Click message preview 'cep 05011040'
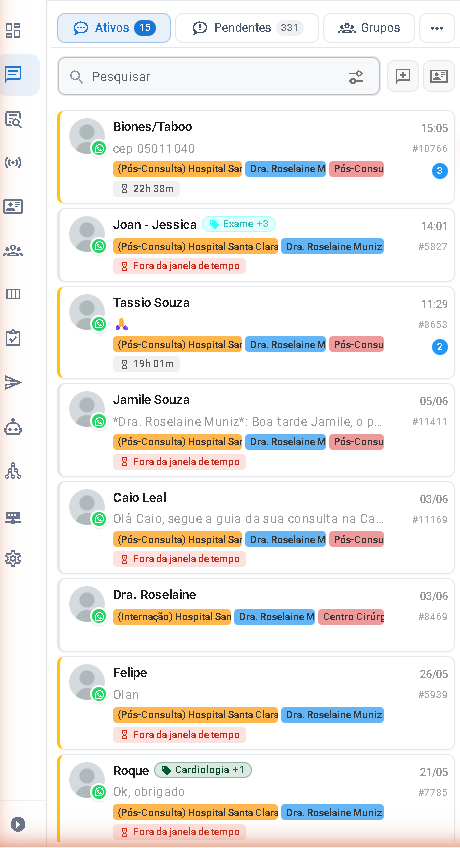The height and width of the screenshot is (848, 460). 154,149
